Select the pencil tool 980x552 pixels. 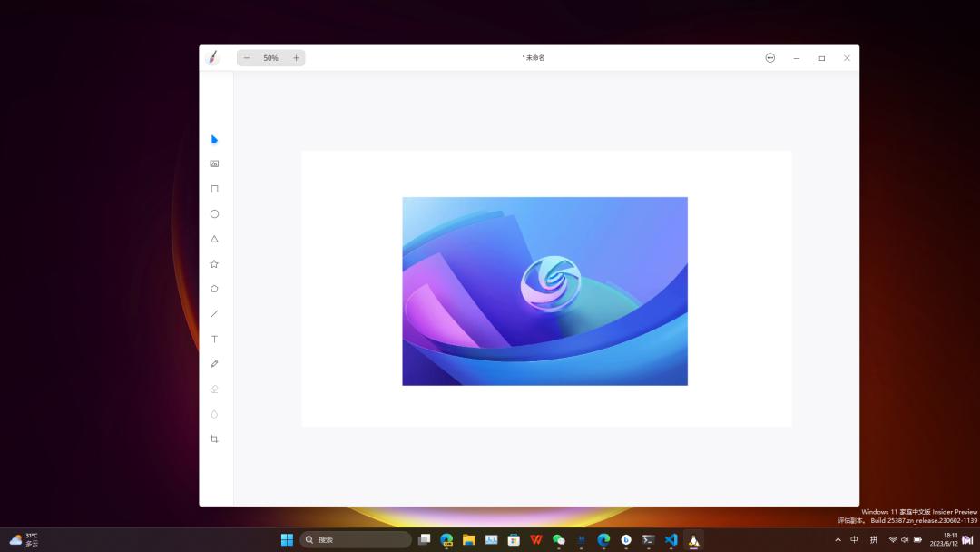[214, 363]
